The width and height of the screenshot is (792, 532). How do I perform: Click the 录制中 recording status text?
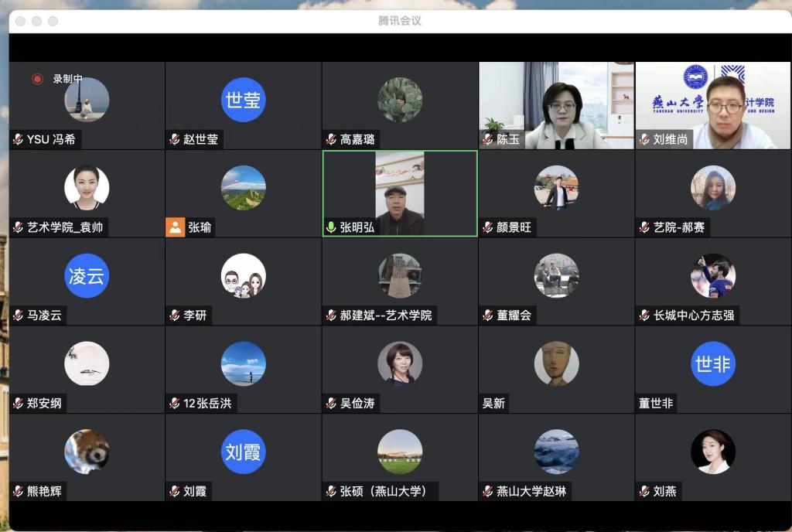point(67,79)
